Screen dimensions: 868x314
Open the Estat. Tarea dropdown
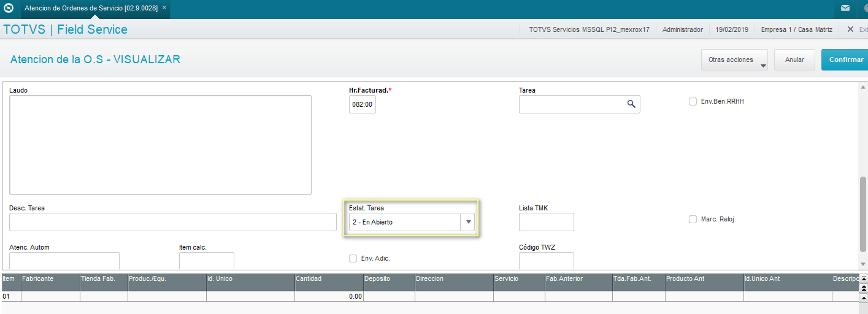468,222
